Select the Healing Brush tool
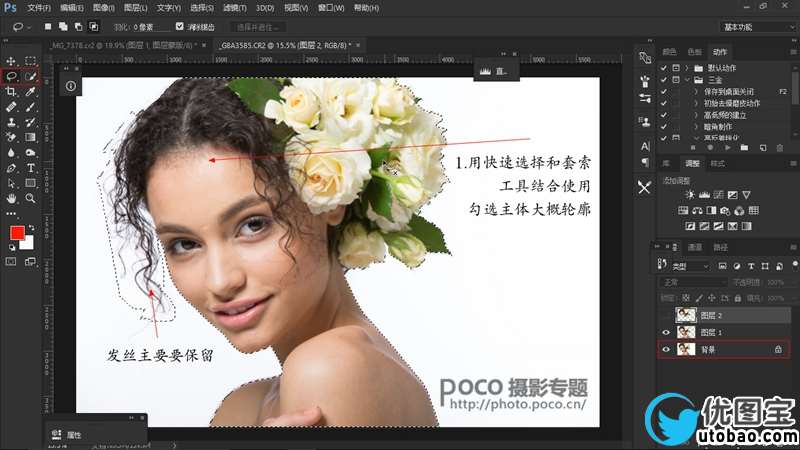 11,107
